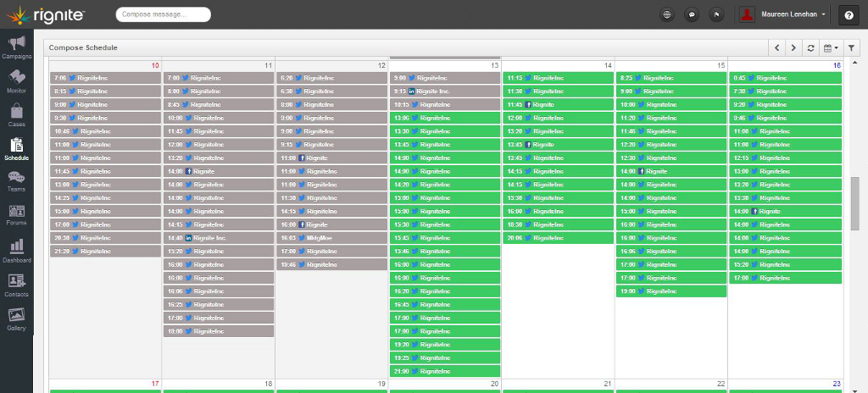The height and width of the screenshot is (393, 868).
Task: Open the 0:45 RigniteInc post on day 16
Action: [785, 78]
